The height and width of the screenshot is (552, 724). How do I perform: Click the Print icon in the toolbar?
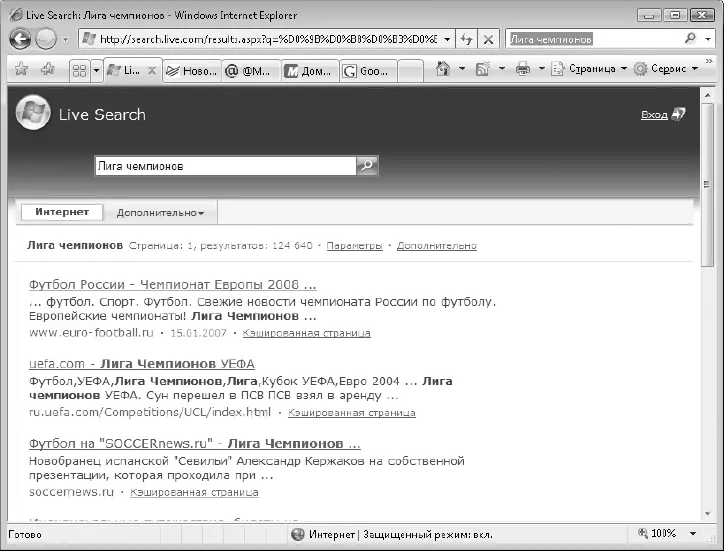click(522, 69)
